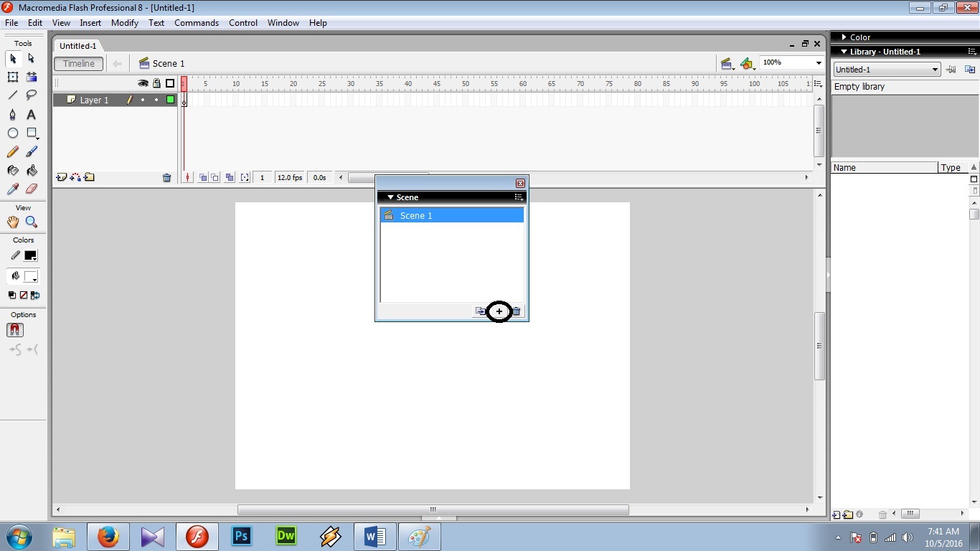
Task: Toggle visibility of Layer 1
Action: [x=143, y=100]
